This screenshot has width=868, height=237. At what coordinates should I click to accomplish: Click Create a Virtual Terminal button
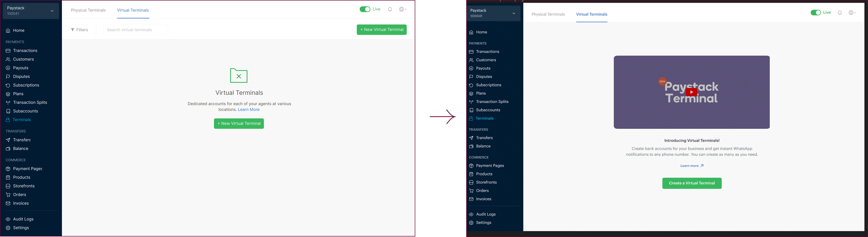click(x=692, y=183)
